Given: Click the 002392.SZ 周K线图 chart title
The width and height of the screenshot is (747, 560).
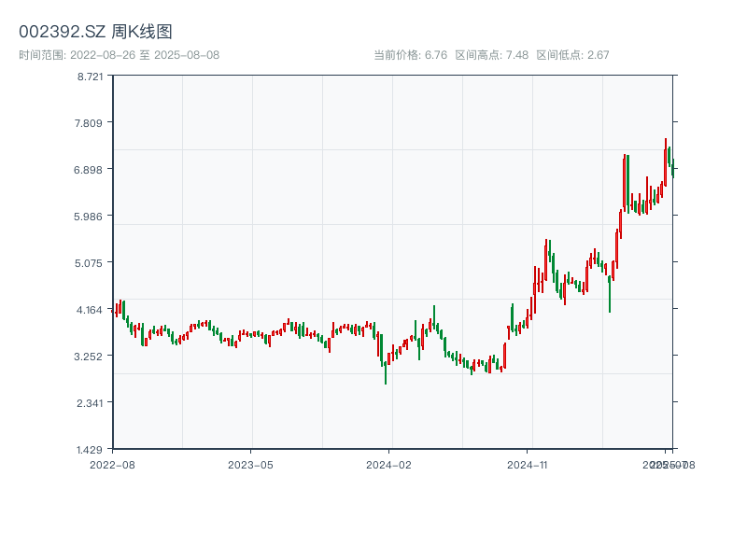Looking at the screenshot, I should (95, 33).
